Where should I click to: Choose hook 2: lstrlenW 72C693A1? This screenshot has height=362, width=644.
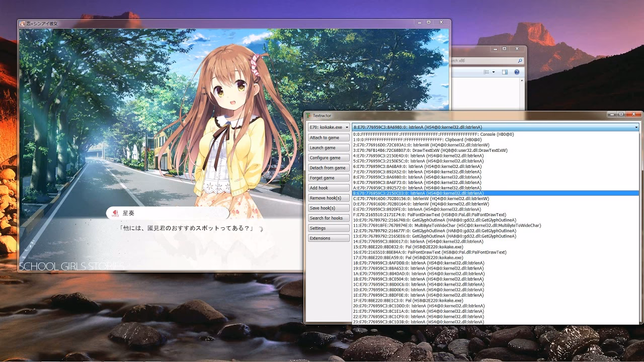coord(496,145)
